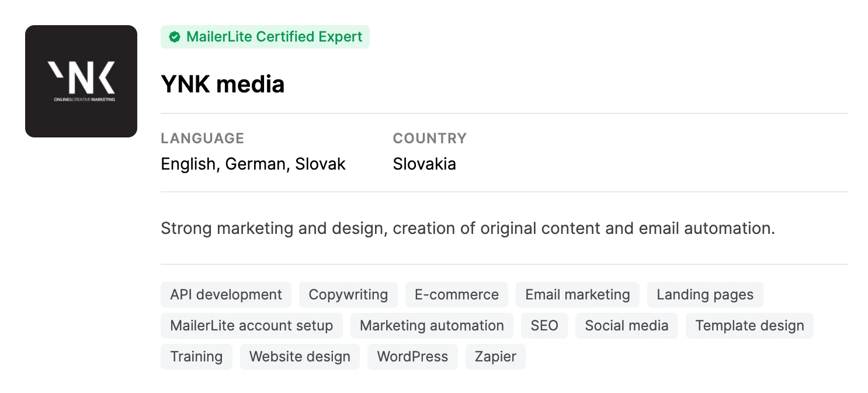Screen dimensions: 868x393
Task: Choose the WordPress tag
Action: pyautogui.click(x=412, y=357)
